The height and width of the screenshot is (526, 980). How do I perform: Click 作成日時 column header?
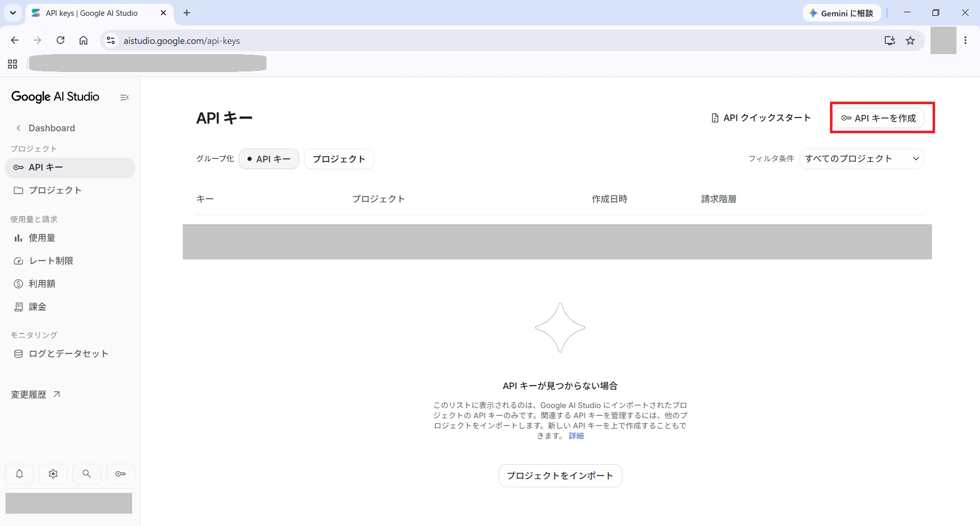pos(609,199)
